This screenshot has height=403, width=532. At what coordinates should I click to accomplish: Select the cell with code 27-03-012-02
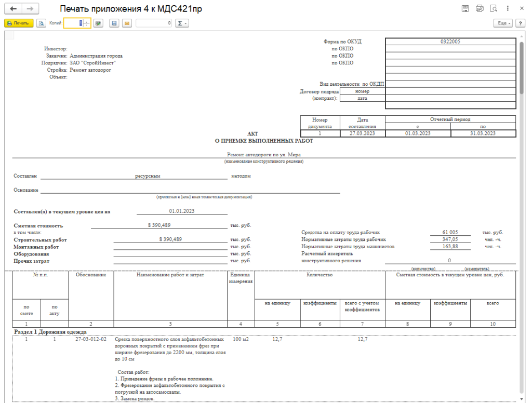(91, 339)
